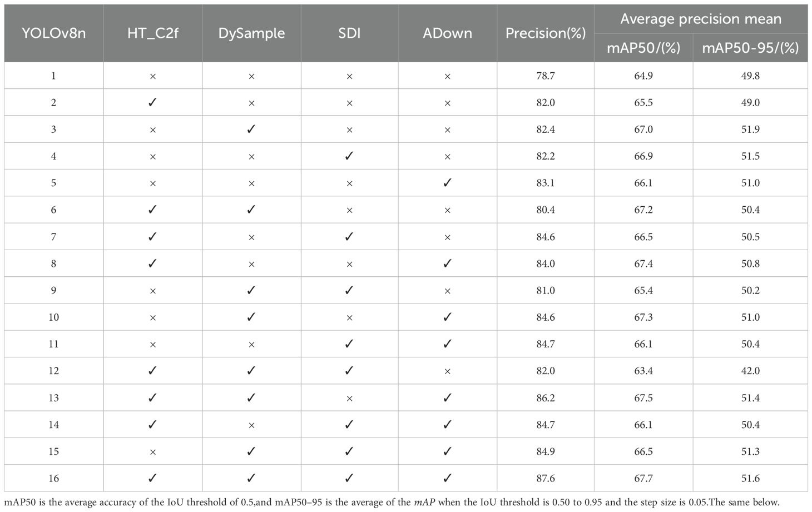Image resolution: width=812 pixels, height=512 pixels.
Task: Click the HT_C2f checkmark in row 2
Action: [152, 102]
